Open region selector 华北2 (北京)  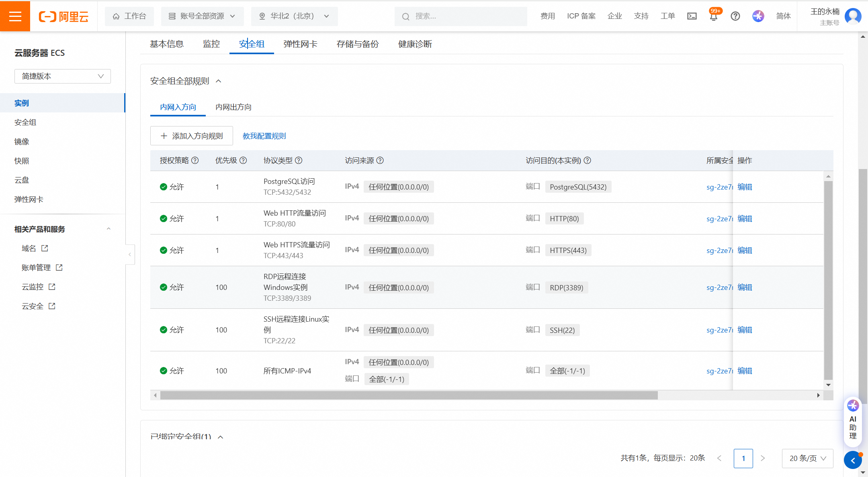(x=294, y=16)
